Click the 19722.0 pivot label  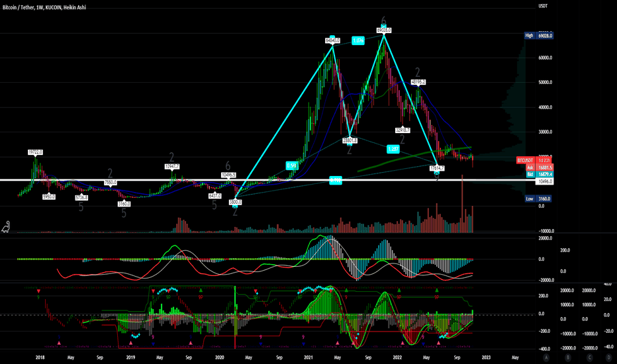tap(35, 152)
